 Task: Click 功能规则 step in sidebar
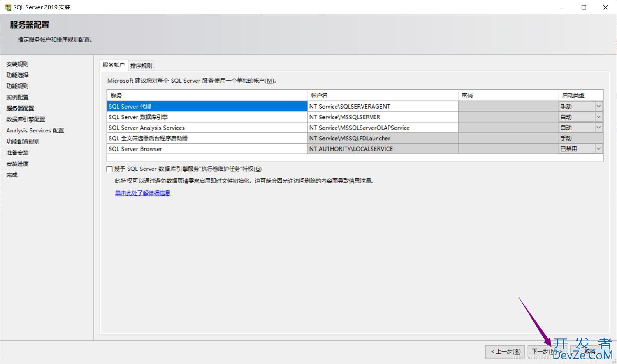tap(17, 86)
